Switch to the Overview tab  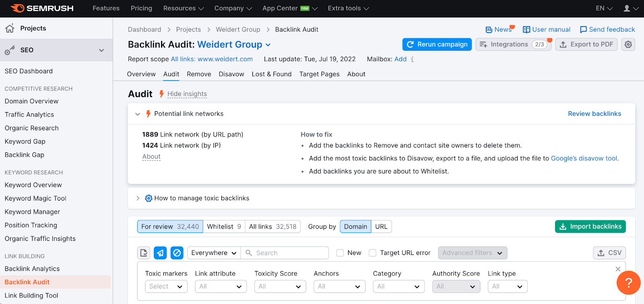click(x=141, y=74)
